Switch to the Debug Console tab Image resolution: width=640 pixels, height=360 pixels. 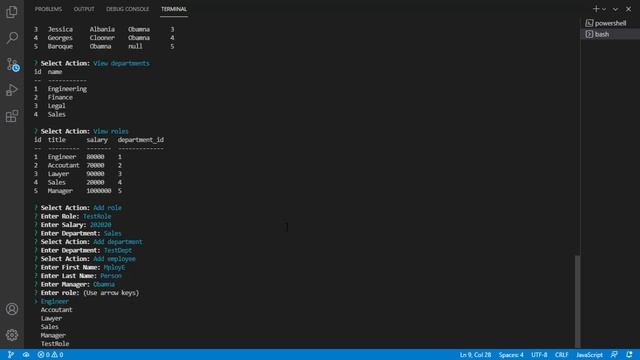(127, 9)
